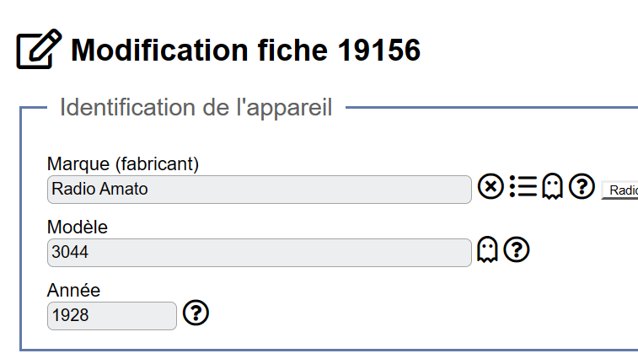The height and width of the screenshot is (364, 638).
Task: Select the Année field showing 1928
Action: coord(112,316)
